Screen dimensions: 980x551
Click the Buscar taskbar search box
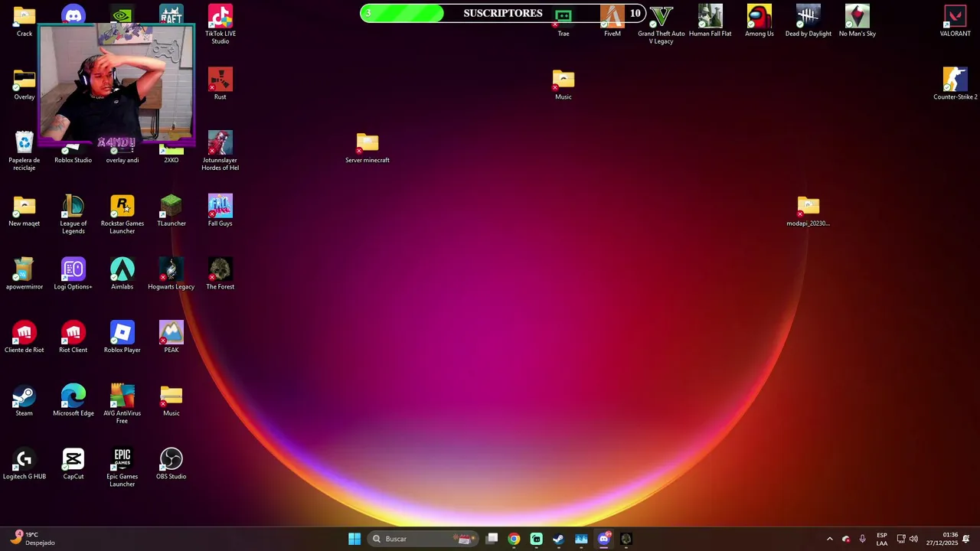coord(423,539)
